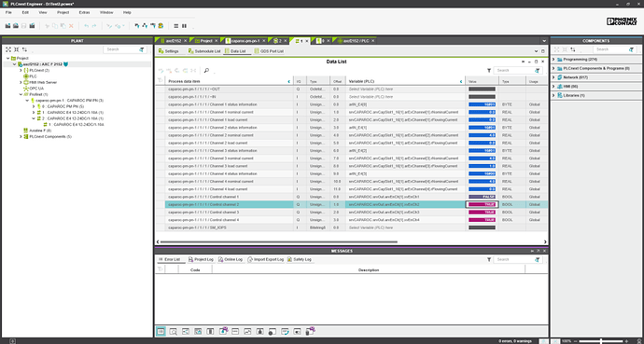The height and width of the screenshot is (344, 644).
Task: Open the View menu
Action: tap(43, 12)
